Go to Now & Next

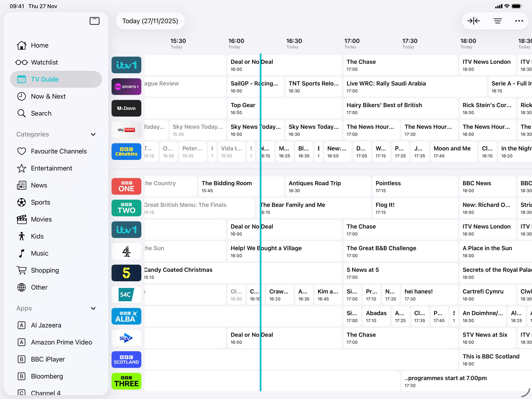48,96
